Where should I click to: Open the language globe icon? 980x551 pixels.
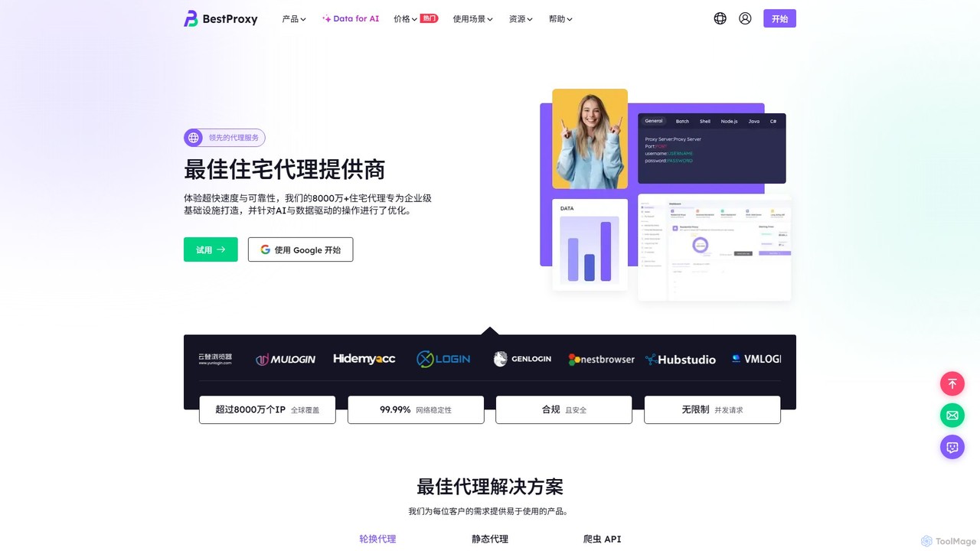point(720,18)
